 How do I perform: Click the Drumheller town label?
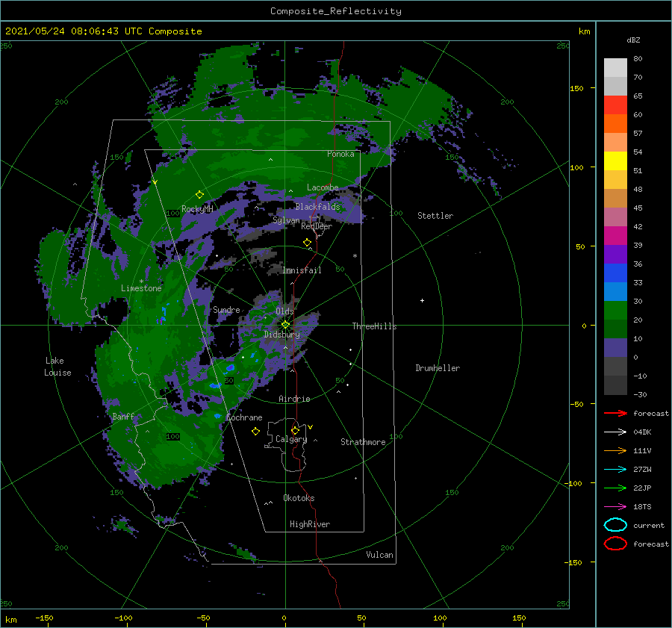(x=438, y=368)
